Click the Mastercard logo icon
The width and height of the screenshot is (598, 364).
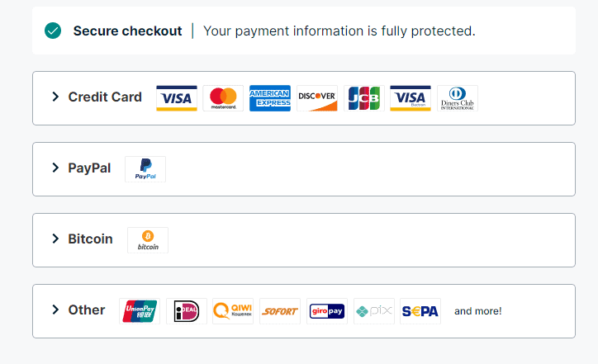223,98
